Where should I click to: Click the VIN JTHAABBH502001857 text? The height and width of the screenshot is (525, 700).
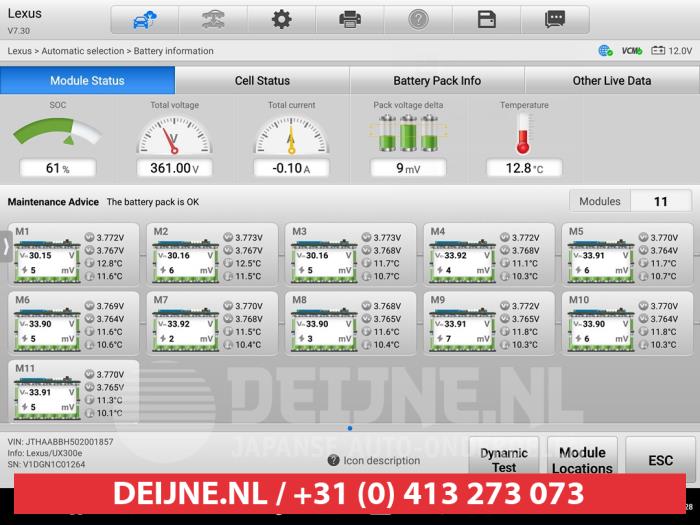[x=60, y=442]
